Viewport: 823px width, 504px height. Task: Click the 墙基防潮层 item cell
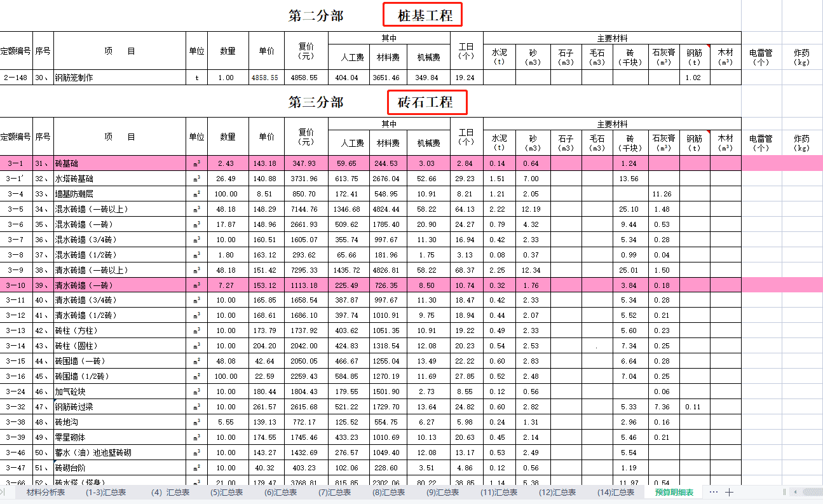click(119, 194)
